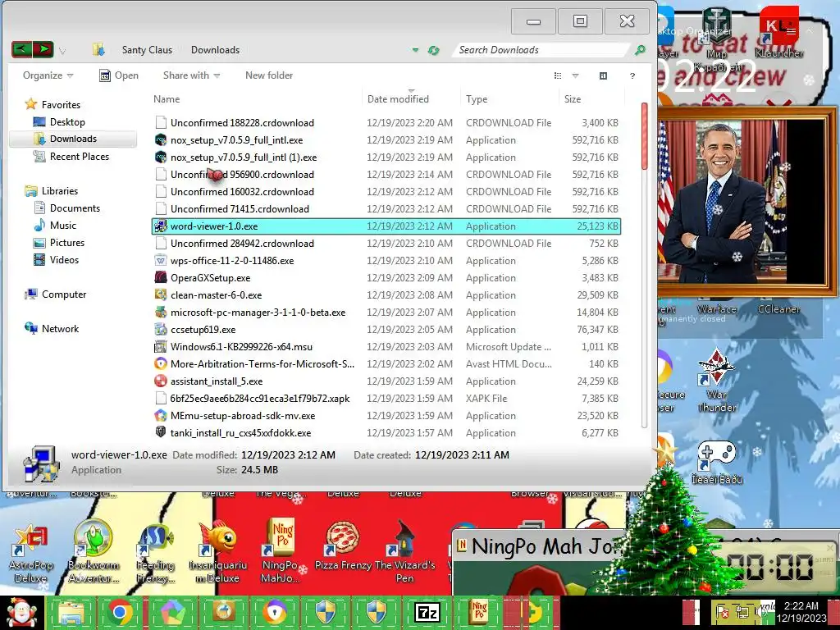Click the Windows6.1-KB2999226 msu file icon
The width and height of the screenshot is (840, 630).
pos(160,346)
